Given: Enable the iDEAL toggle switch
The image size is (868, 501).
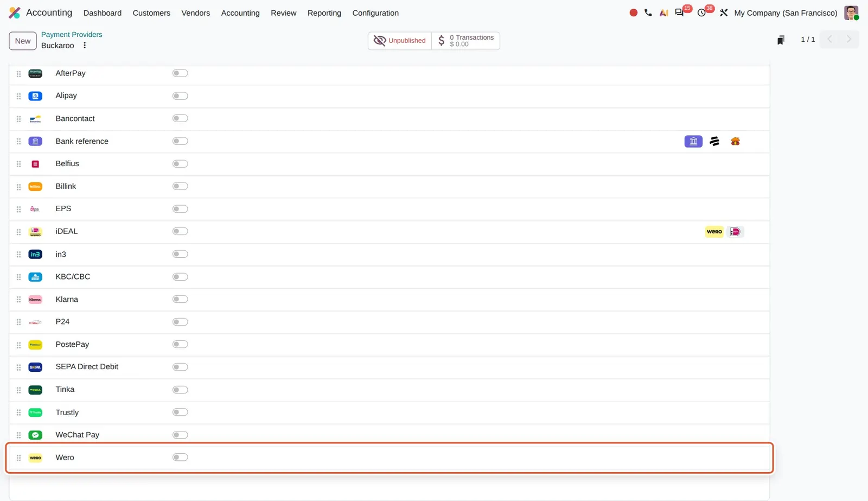Looking at the screenshot, I should click(180, 231).
